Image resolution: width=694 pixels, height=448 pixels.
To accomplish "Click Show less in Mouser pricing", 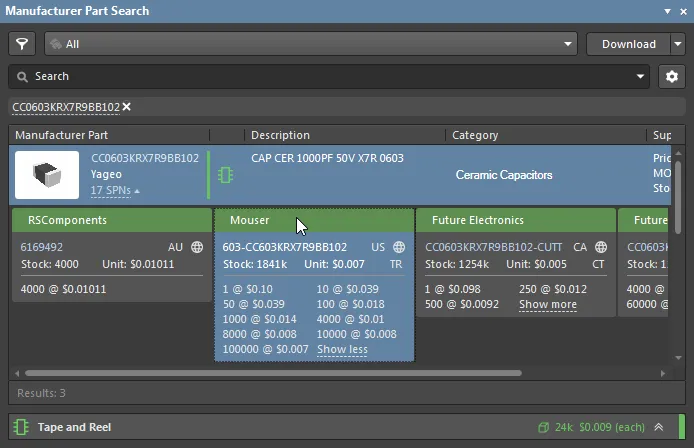I will [342, 349].
